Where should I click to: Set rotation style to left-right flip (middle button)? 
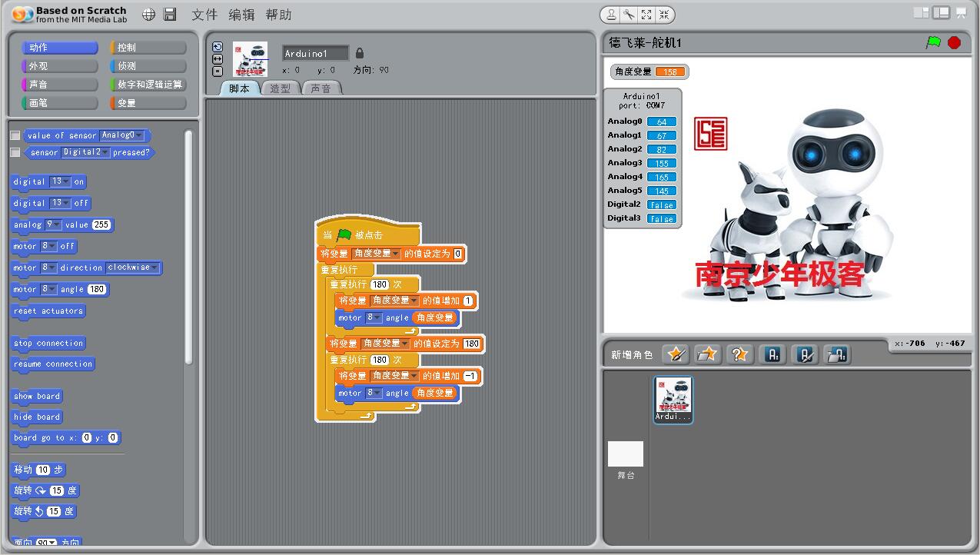click(x=218, y=59)
